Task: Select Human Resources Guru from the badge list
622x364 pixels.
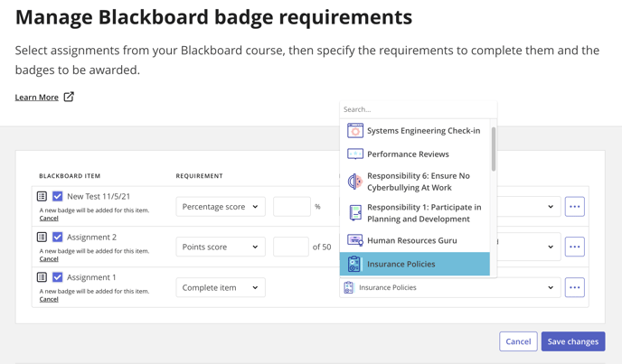Action: [415, 240]
